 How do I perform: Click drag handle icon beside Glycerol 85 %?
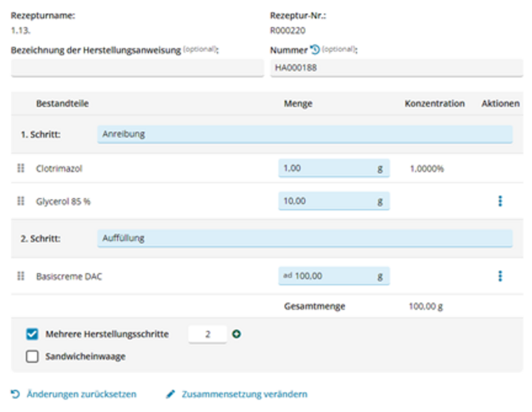coord(21,201)
